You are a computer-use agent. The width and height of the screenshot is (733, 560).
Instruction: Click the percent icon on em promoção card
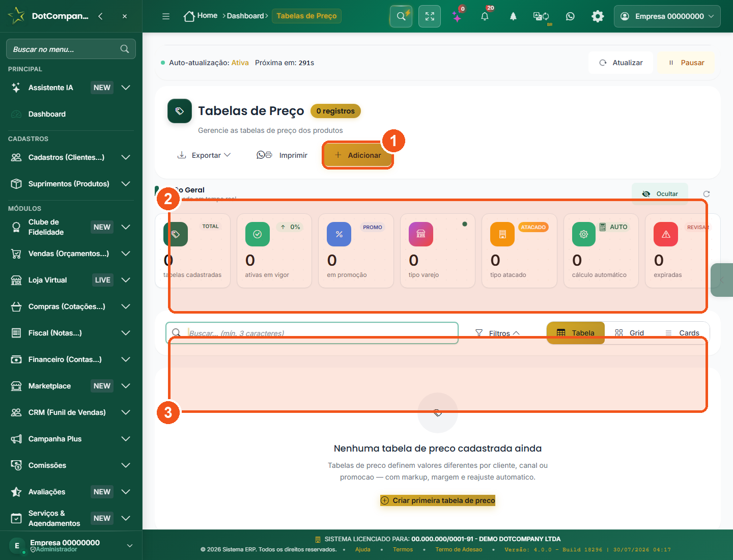click(339, 234)
